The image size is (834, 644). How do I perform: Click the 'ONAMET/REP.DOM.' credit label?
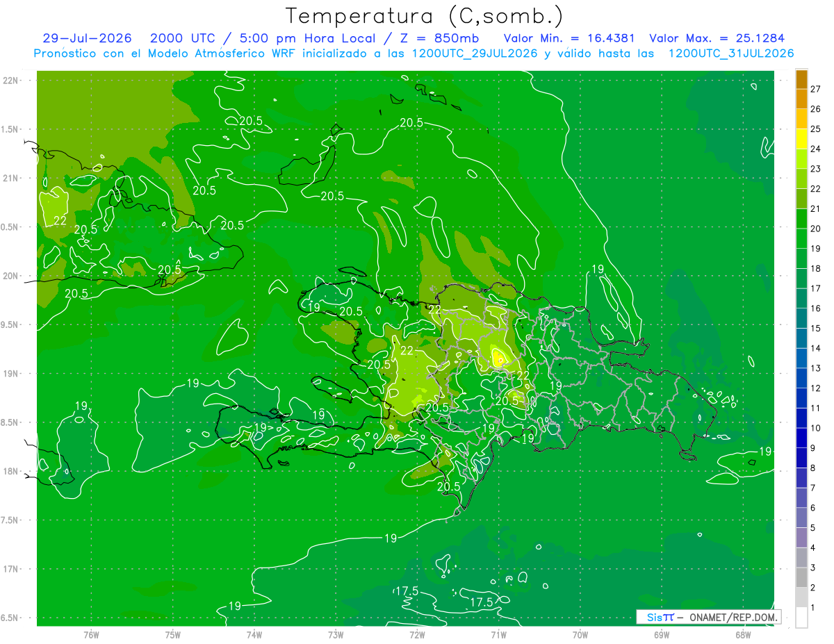[733, 617]
